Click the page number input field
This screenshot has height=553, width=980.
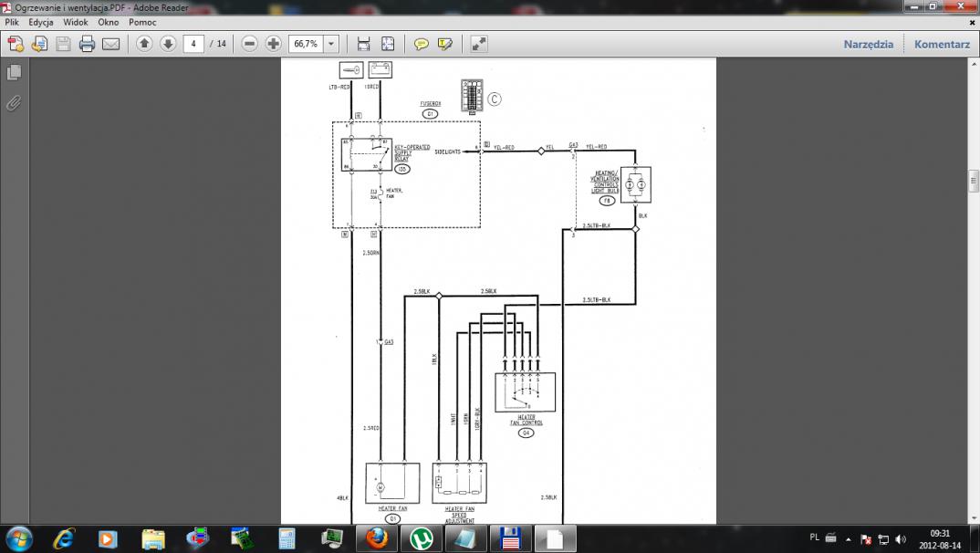(193, 44)
